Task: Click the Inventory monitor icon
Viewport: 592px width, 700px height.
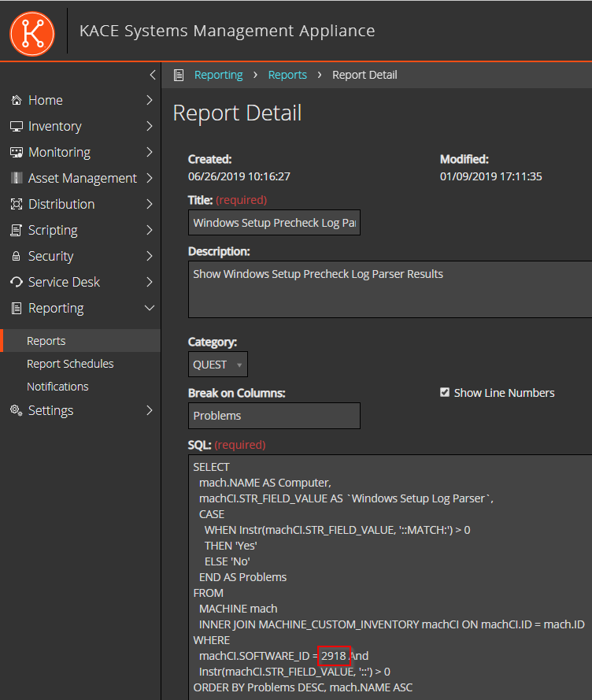Action: pyautogui.click(x=17, y=126)
